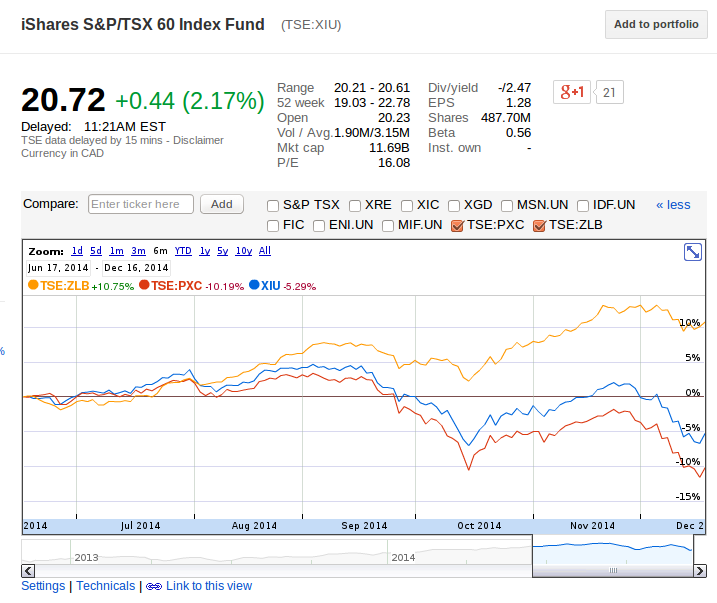Click the P/E value 16.08
This screenshot has width=717, height=603.
394,163
